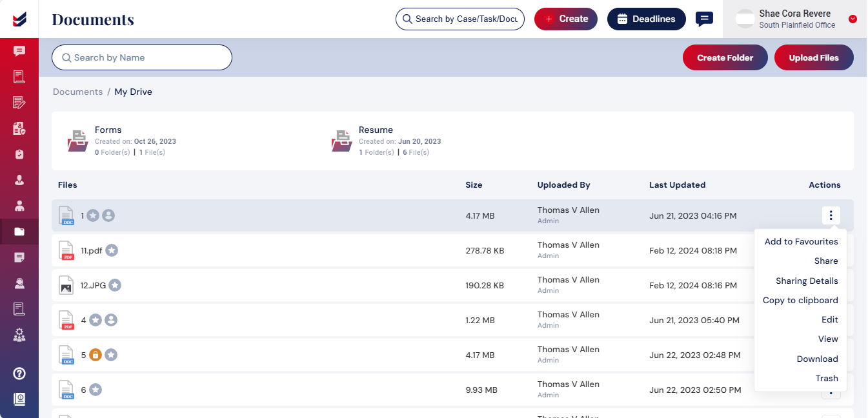Click the checkmark logo in the sidebar

[19, 19]
